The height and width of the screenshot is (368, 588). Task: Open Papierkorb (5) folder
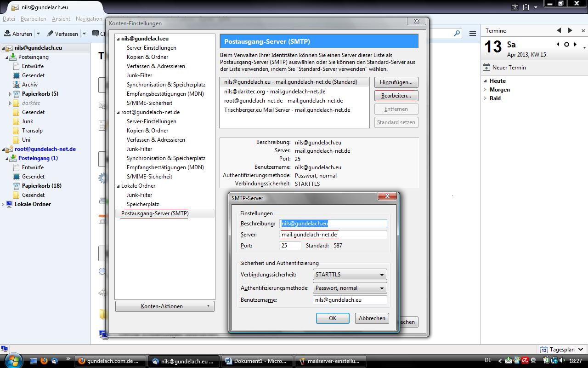tap(40, 94)
